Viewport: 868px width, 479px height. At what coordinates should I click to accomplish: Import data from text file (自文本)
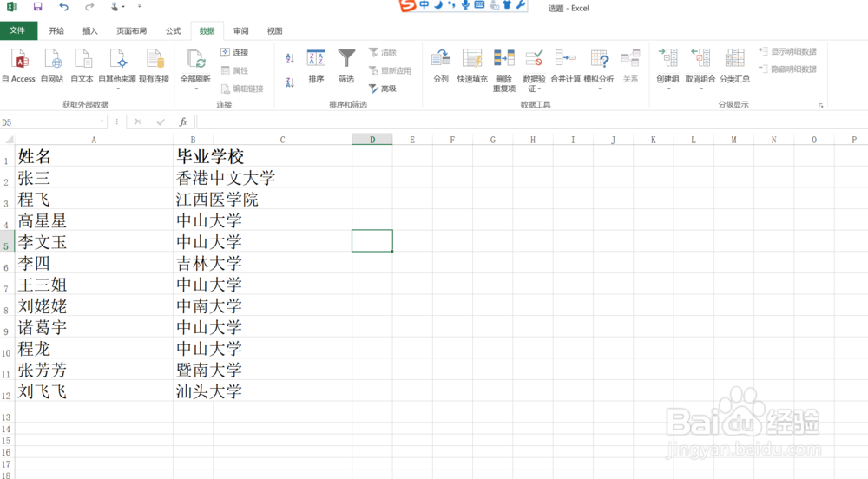(82, 66)
